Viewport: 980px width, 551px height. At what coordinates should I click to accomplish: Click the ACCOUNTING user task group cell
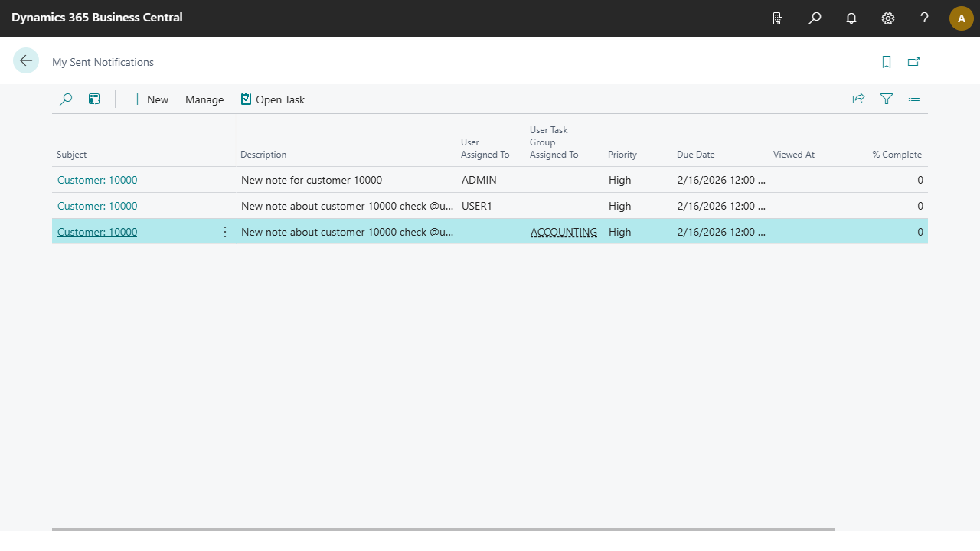pos(563,232)
